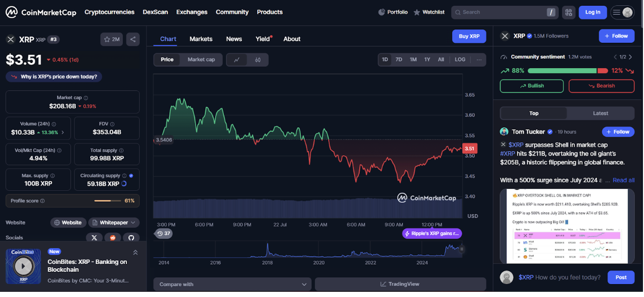Click the Buy XRP button

click(469, 37)
